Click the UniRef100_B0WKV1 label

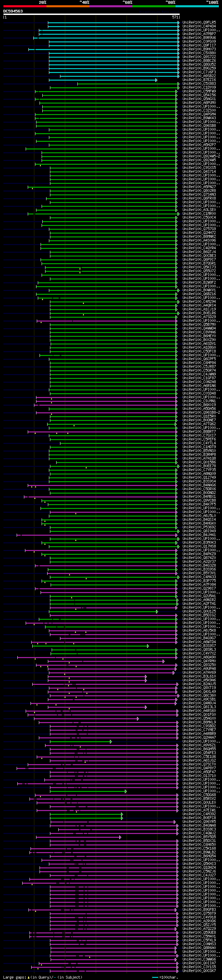[199, 290]
